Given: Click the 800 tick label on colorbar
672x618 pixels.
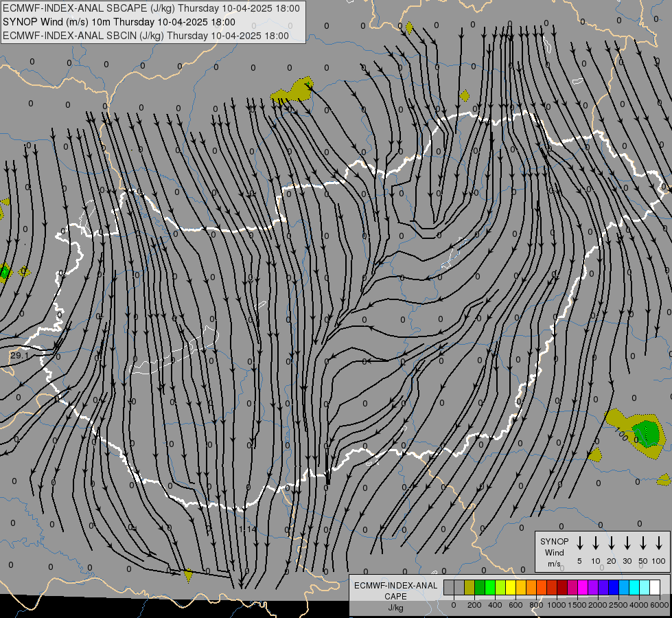Looking at the screenshot, I should point(536,605).
